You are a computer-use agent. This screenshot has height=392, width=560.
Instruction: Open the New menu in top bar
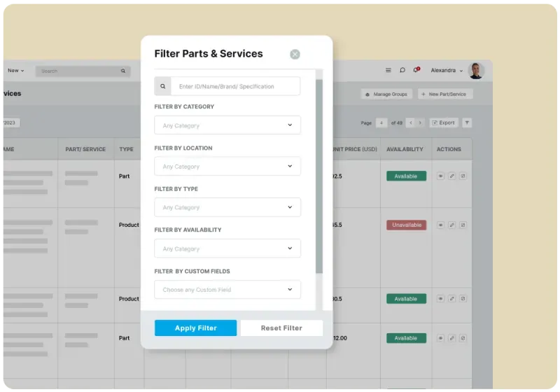pos(15,71)
